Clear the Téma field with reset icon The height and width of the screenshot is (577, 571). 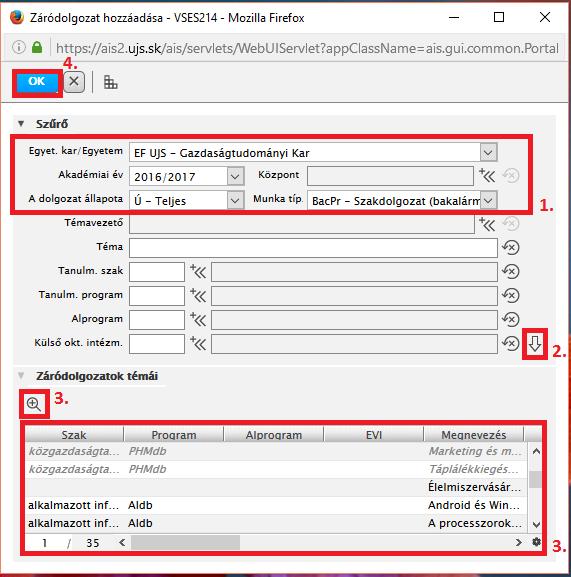[x=511, y=248]
